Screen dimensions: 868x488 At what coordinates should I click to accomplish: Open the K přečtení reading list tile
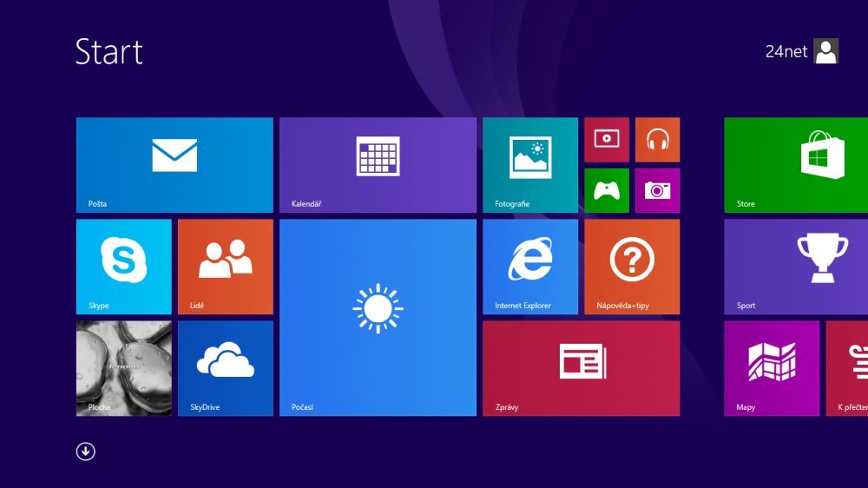click(x=847, y=368)
